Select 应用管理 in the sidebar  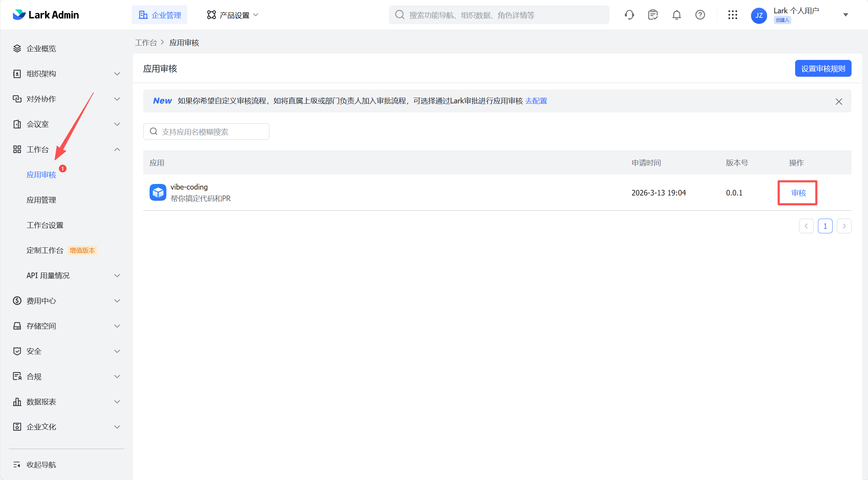click(41, 200)
